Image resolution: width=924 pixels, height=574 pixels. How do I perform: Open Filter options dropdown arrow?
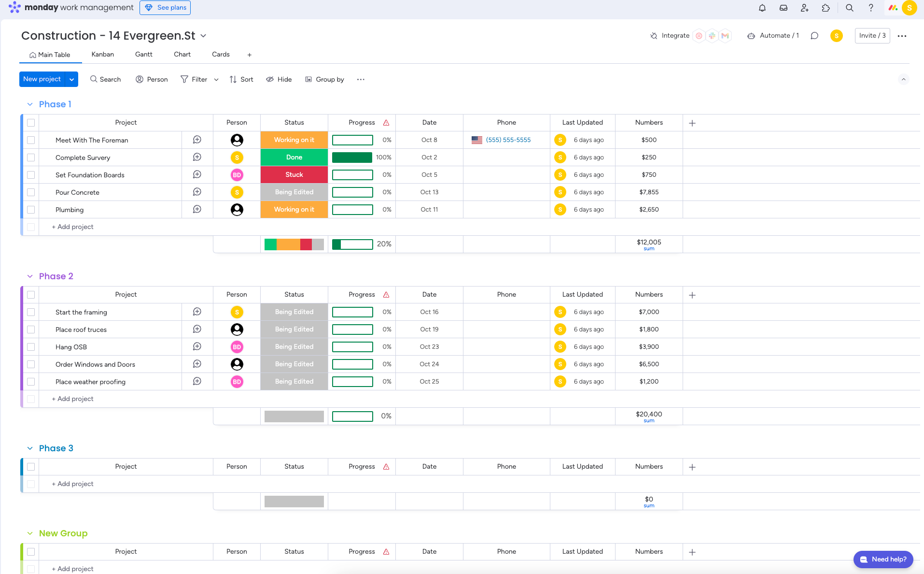[x=216, y=79]
